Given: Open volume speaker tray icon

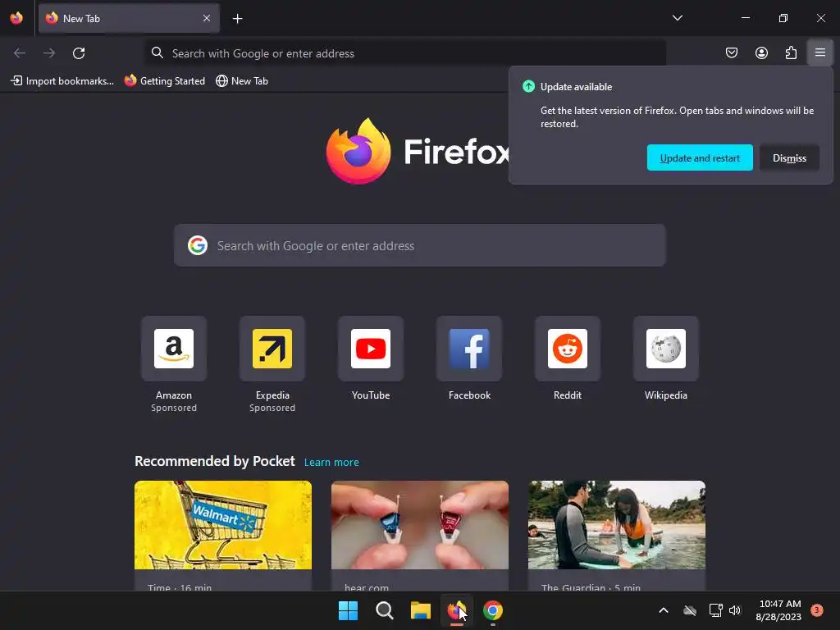Looking at the screenshot, I should 735,610.
